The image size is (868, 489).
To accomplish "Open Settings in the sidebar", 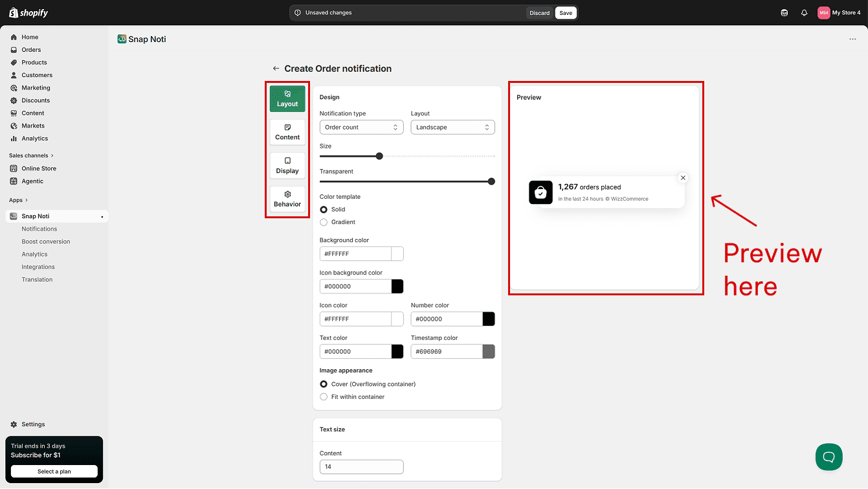I will tap(33, 424).
